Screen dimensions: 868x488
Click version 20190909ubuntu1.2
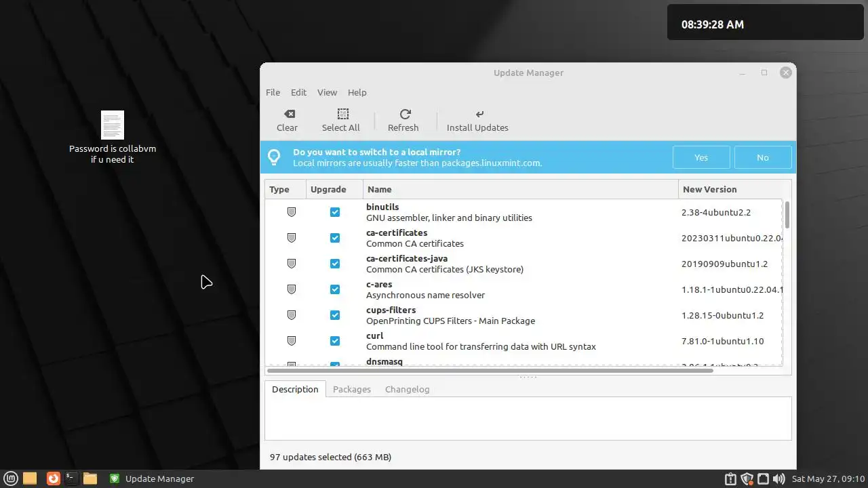click(x=725, y=264)
